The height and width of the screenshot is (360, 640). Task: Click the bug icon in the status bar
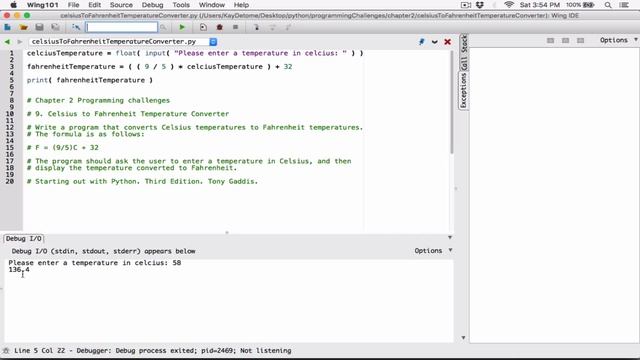6,351
